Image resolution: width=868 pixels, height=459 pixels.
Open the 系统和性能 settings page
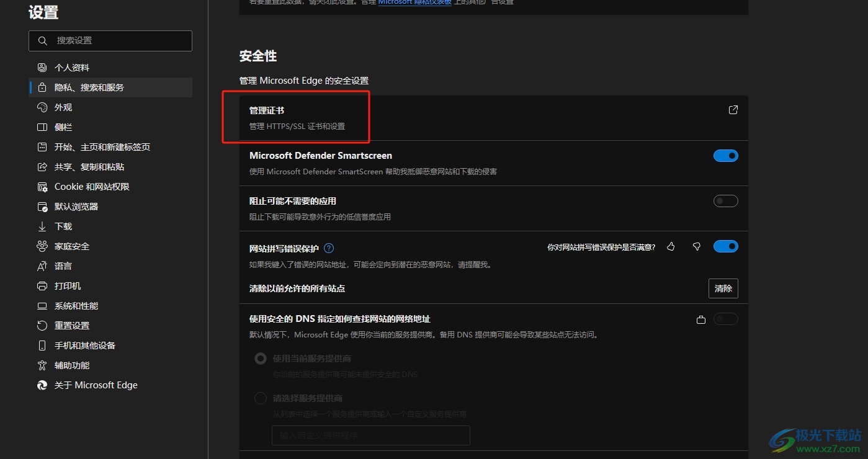110,306
